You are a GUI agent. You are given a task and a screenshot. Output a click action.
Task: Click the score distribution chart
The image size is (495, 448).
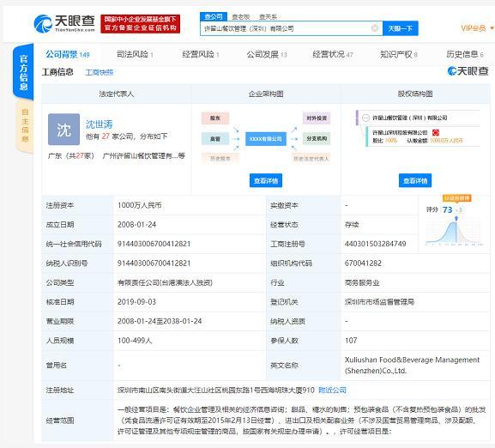(x=454, y=232)
